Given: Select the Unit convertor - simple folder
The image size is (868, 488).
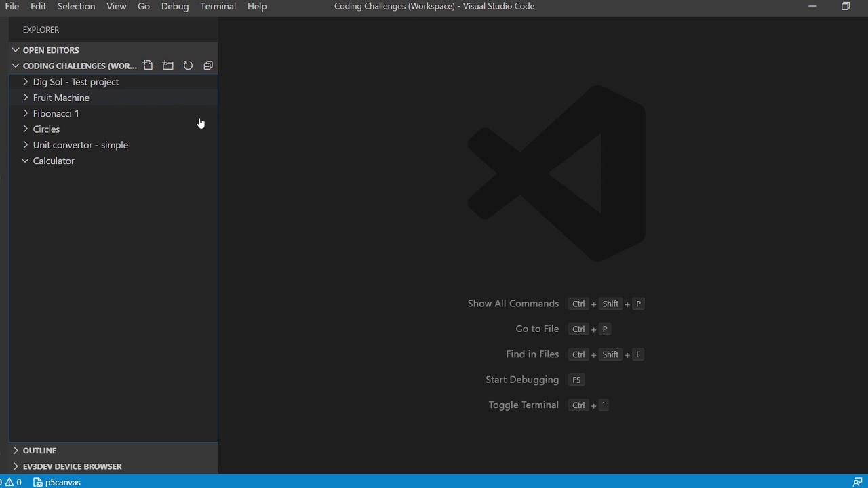Looking at the screenshot, I should (113, 145).
